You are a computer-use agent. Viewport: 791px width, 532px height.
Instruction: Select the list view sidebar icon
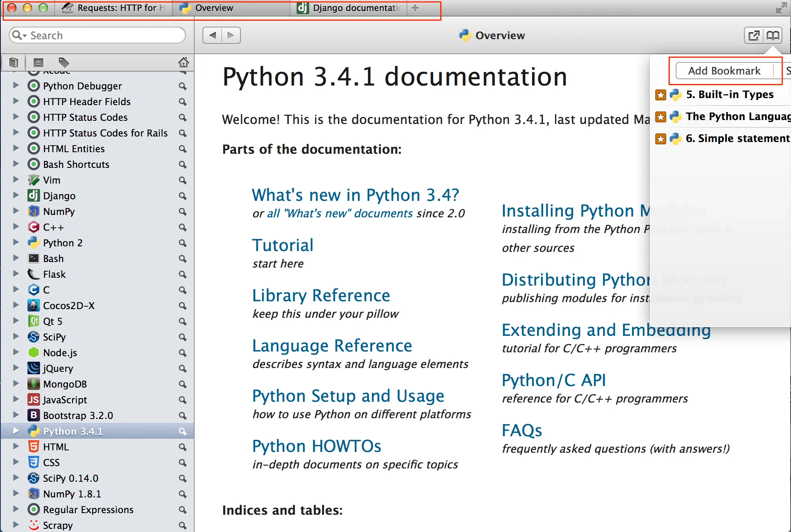[x=38, y=62]
